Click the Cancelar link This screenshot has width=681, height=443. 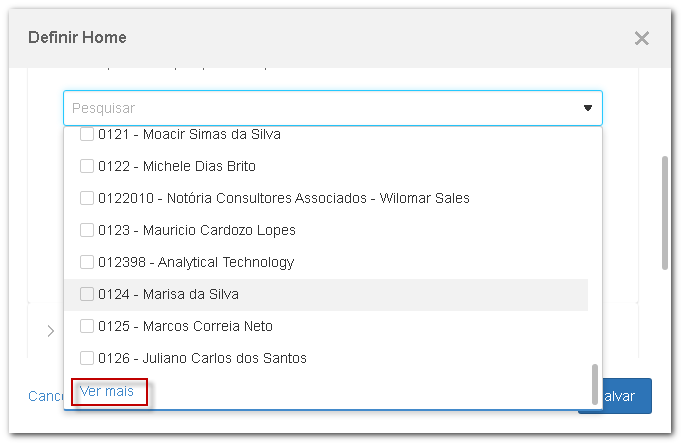[x=45, y=396]
